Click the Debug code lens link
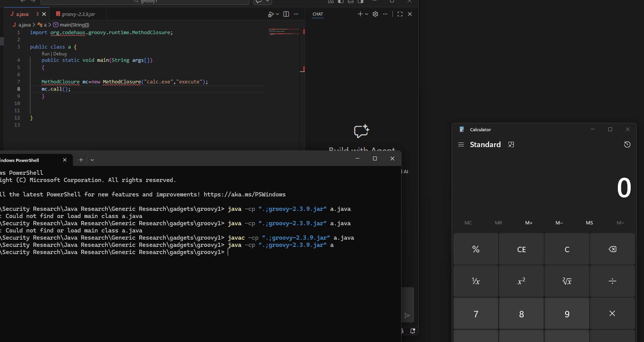644x342 pixels. coord(60,54)
